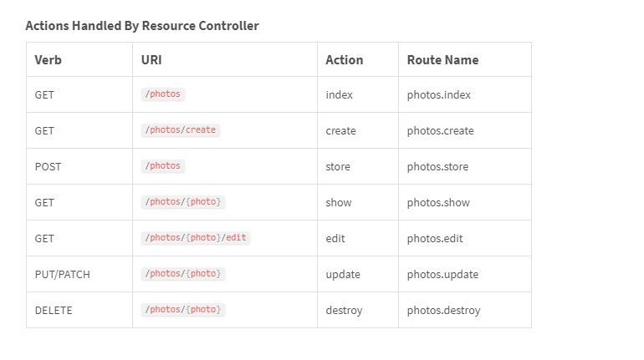
Task: Click the /photos/create URI code
Action: tap(181, 130)
